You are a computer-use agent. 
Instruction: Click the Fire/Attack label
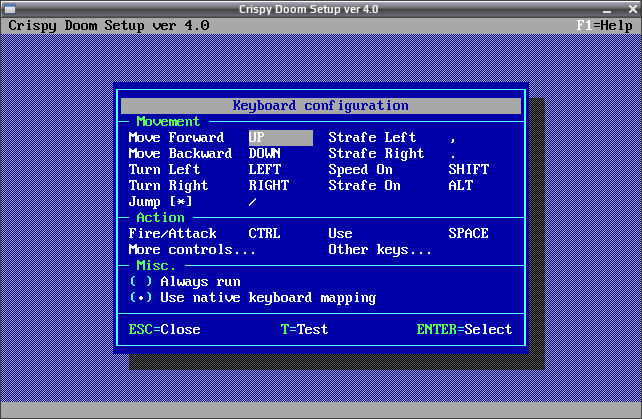tap(172, 233)
